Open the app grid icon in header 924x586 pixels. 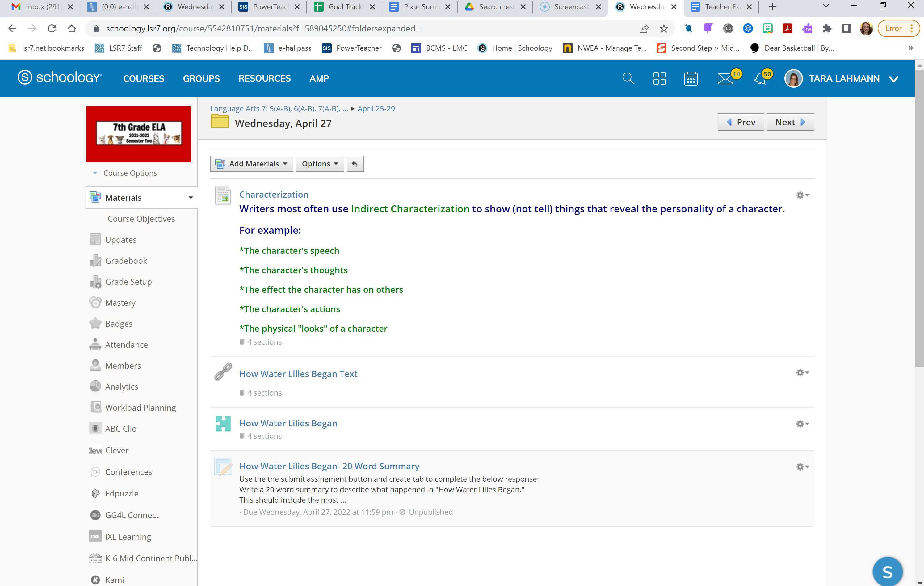[x=659, y=78]
